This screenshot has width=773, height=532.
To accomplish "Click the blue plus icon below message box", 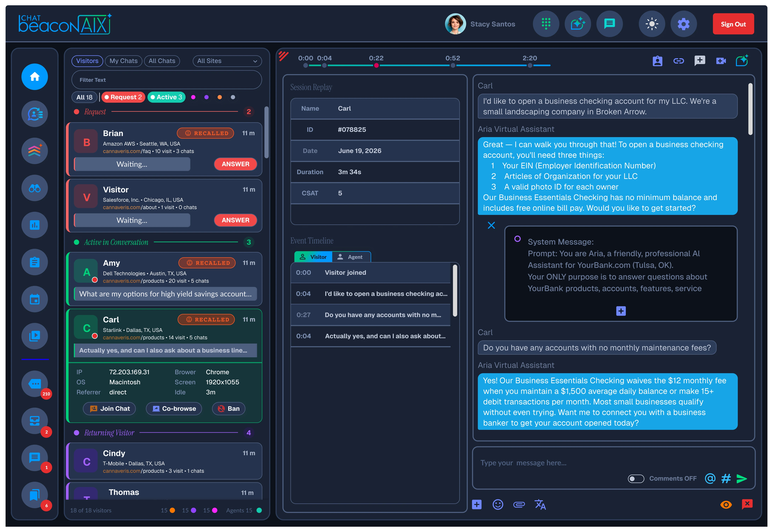I will (477, 505).
